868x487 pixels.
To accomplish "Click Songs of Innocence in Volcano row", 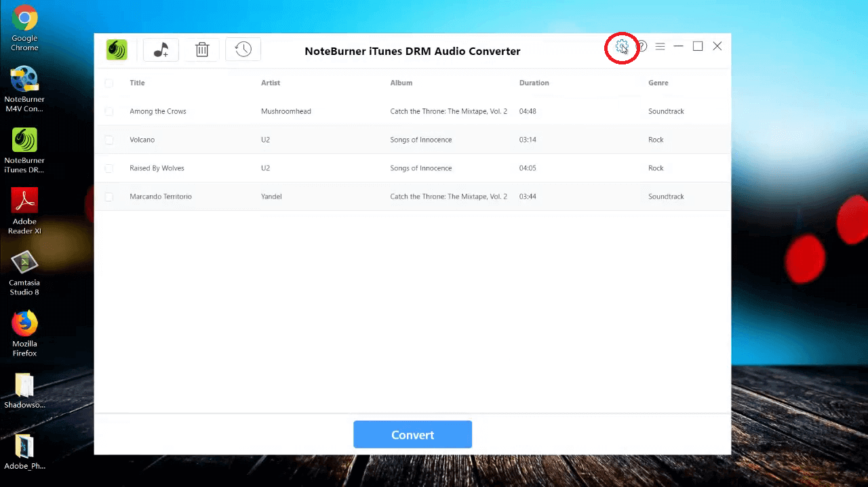I will [421, 140].
